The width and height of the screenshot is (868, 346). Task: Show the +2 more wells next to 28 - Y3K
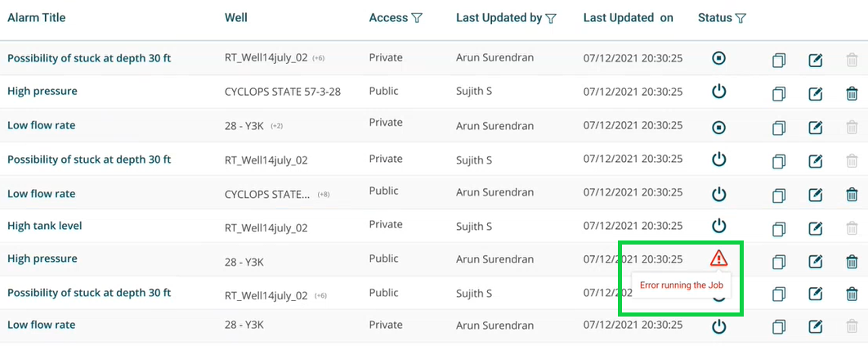click(x=277, y=126)
